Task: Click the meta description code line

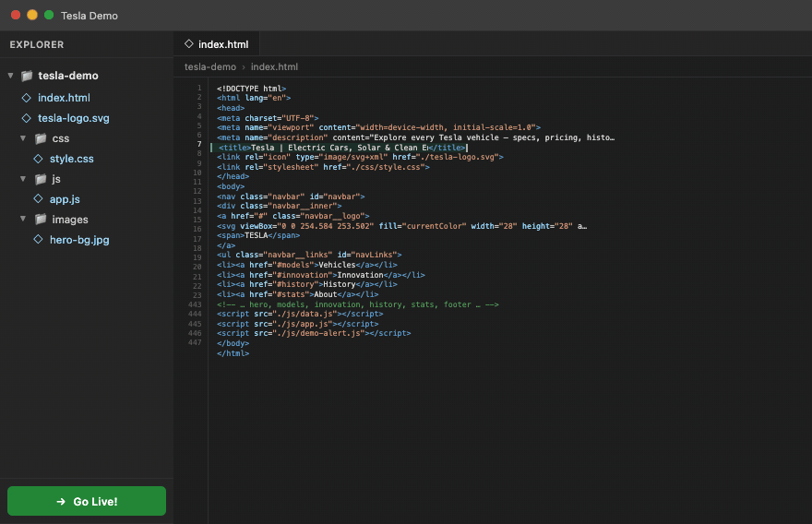Action: 416,137
